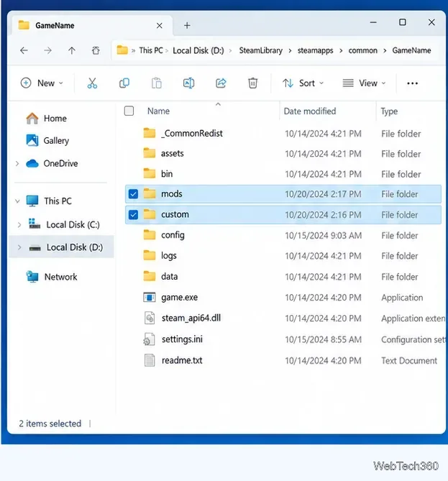Screen dimensions: 448x481
Task: Open Home in navigation pane
Action: pos(55,119)
